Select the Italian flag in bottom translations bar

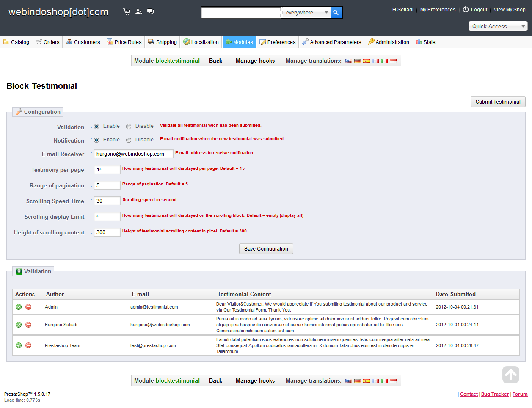click(384, 381)
